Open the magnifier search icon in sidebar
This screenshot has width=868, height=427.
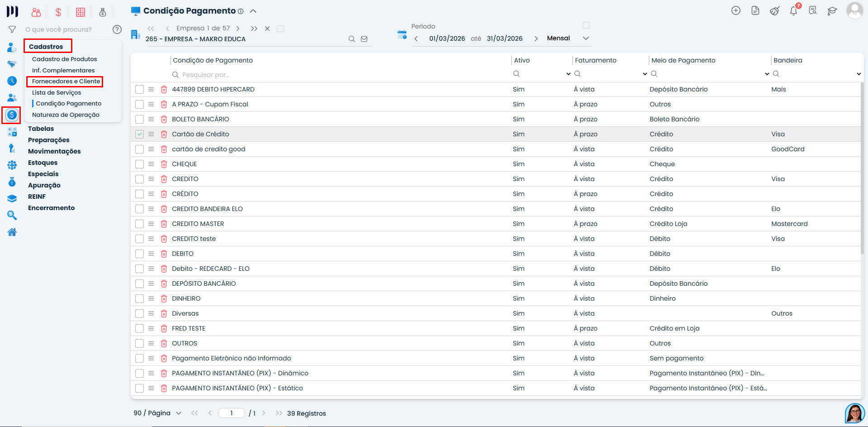point(11,215)
